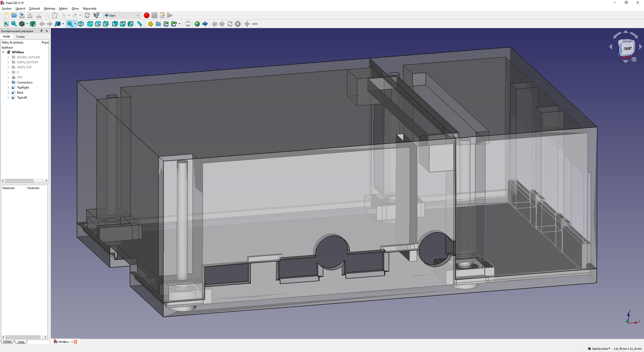The width and height of the screenshot is (644, 352).
Task: Set the isometric view
Action: pyautogui.click(x=81, y=24)
